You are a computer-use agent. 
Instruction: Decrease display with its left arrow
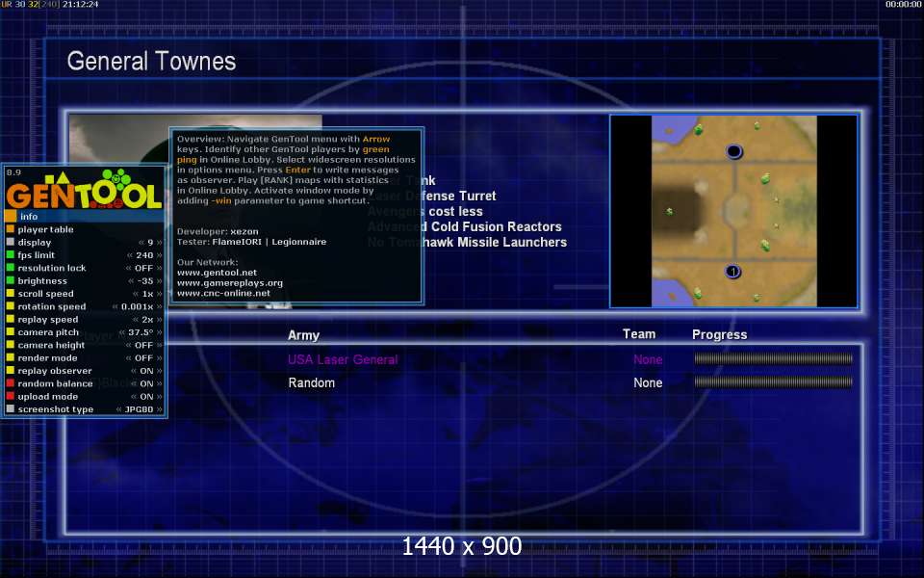coord(141,243)
